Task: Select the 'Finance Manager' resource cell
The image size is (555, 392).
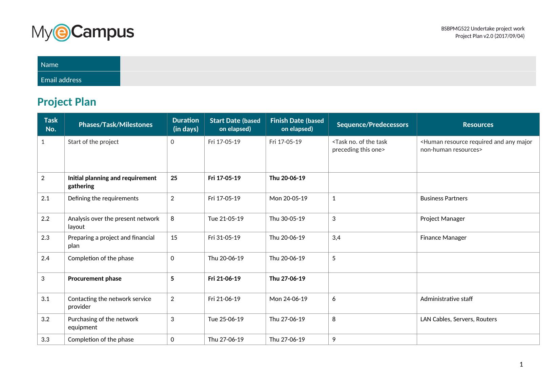Action: pos(443,238)
